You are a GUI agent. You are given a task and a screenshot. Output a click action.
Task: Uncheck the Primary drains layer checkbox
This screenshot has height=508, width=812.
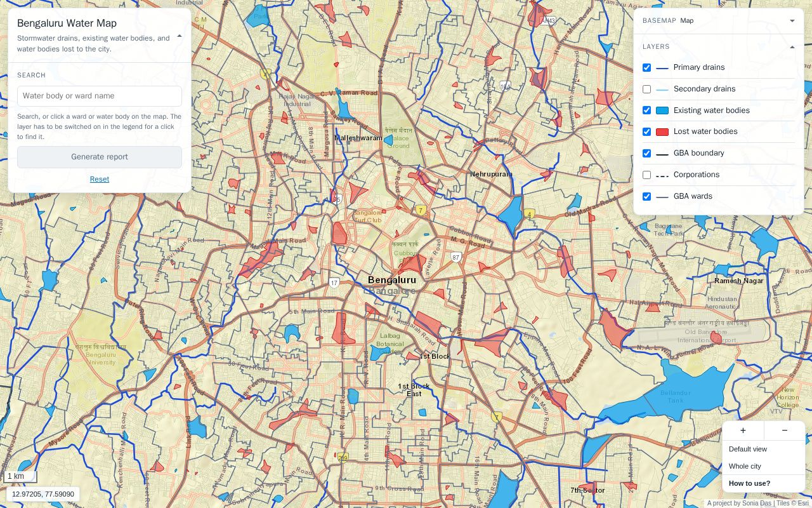[x=646, y=67]
